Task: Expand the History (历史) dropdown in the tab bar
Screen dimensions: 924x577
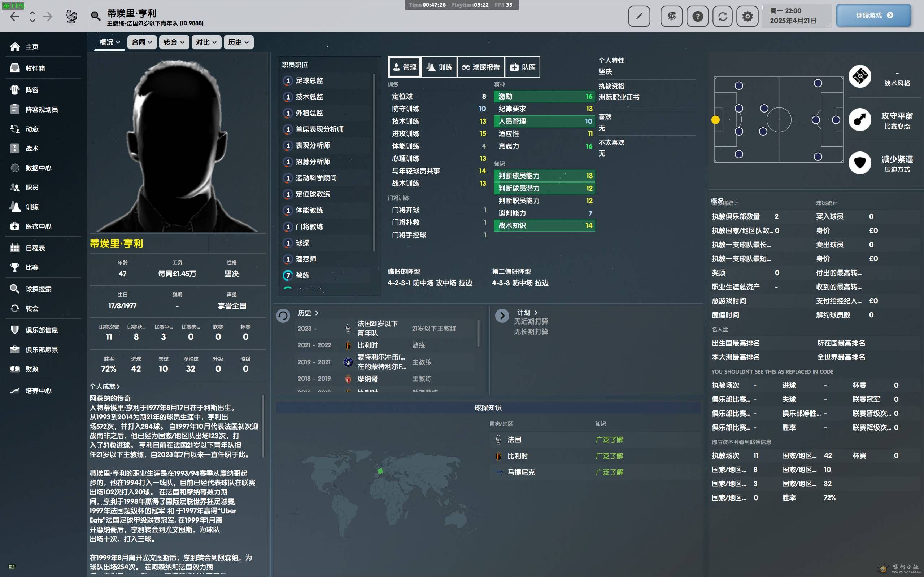Action: (x=238, y=42)
